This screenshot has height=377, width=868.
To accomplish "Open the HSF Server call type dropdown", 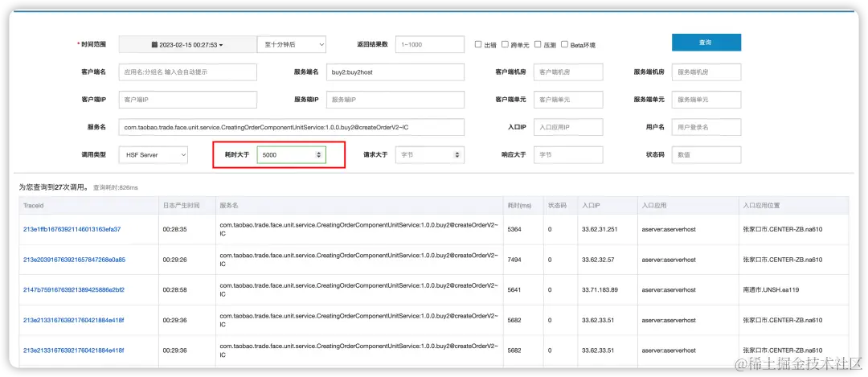I will pos(154,155).
